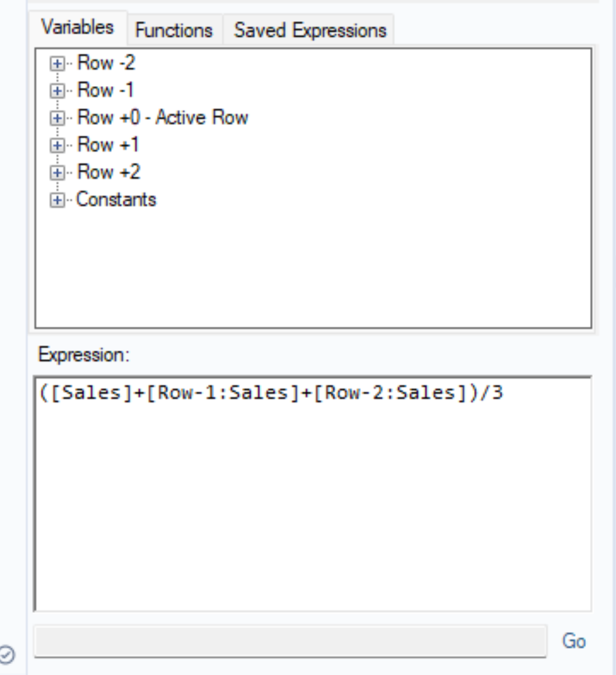
Task: Show the Saved Expressions tab
Action: point(310,30)
